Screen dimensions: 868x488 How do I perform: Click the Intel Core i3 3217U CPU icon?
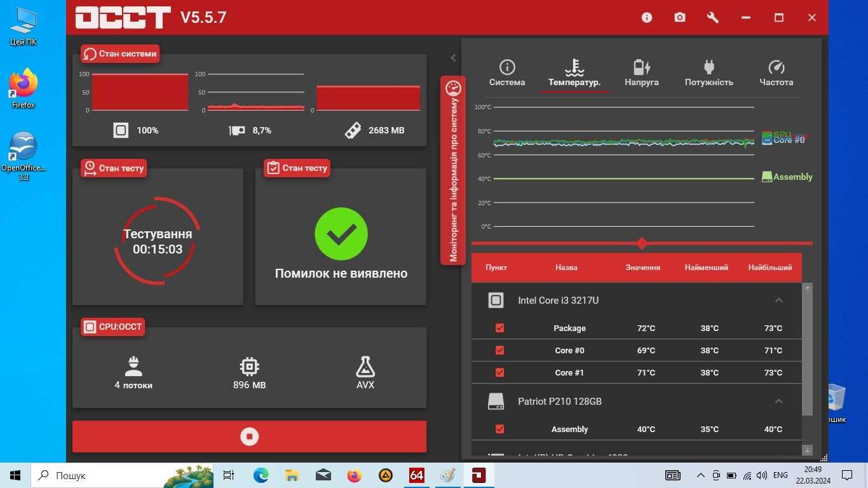tap(496, 300)
